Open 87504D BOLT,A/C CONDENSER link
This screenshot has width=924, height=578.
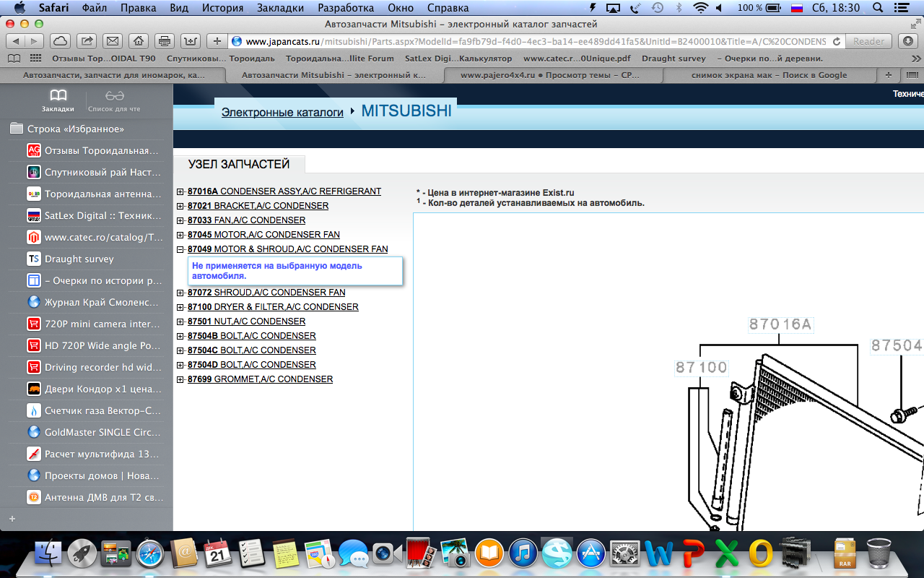252,365
